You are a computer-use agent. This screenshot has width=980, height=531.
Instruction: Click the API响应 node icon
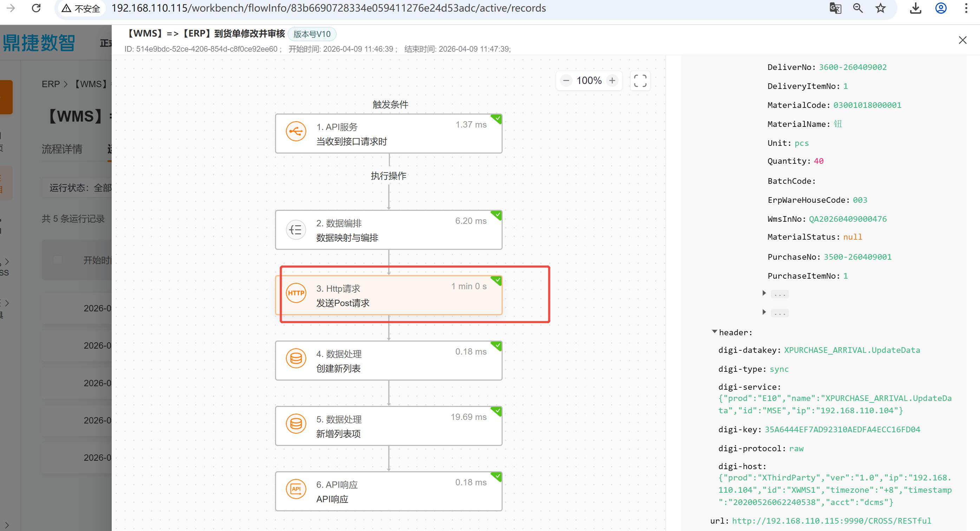(x=296, y=489)
